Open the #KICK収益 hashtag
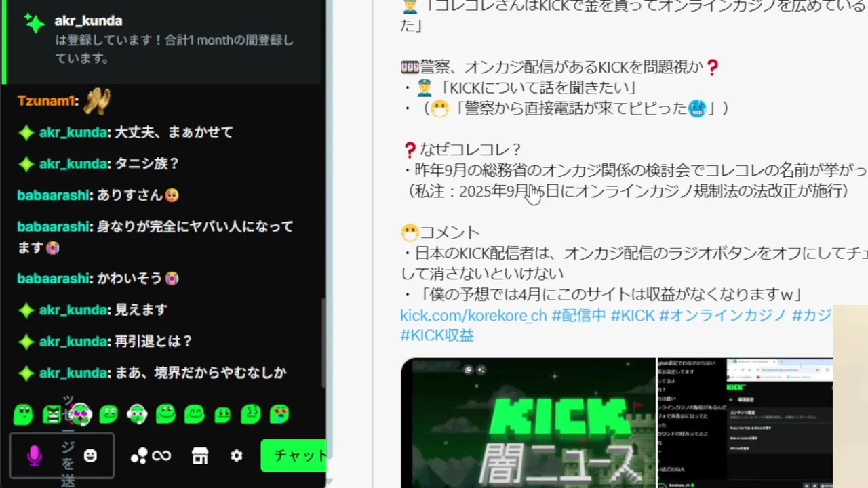The height and width of the screenshot is (488, 868). (x=437, y=335)
